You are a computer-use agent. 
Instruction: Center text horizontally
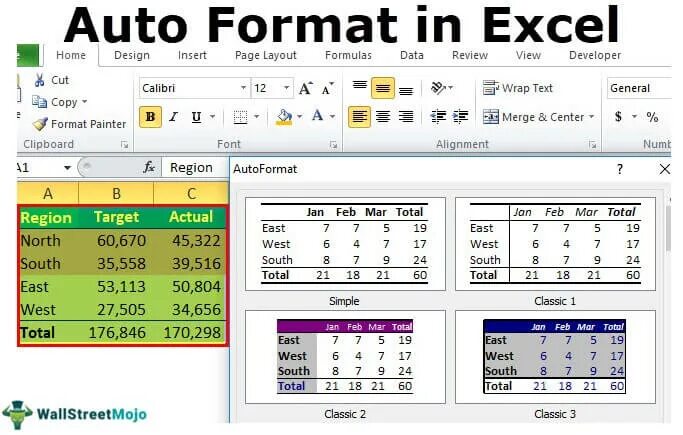[383, 117]
